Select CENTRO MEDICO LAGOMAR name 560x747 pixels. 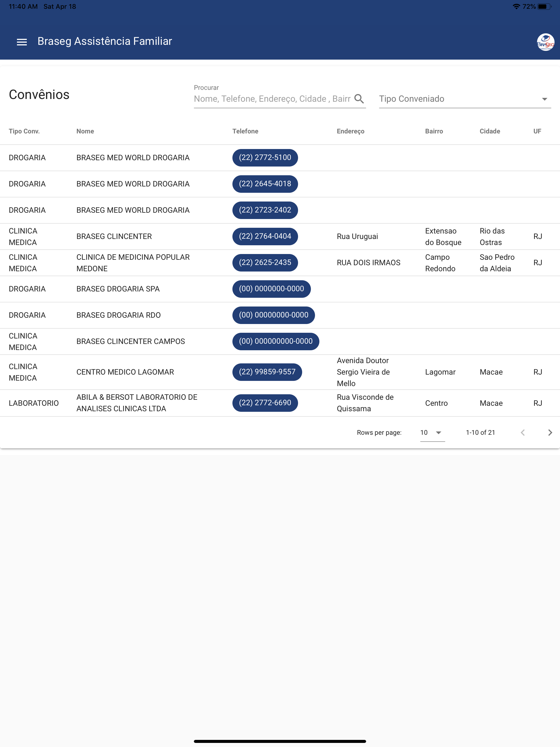pyautogui.click(x=125, y=372)
